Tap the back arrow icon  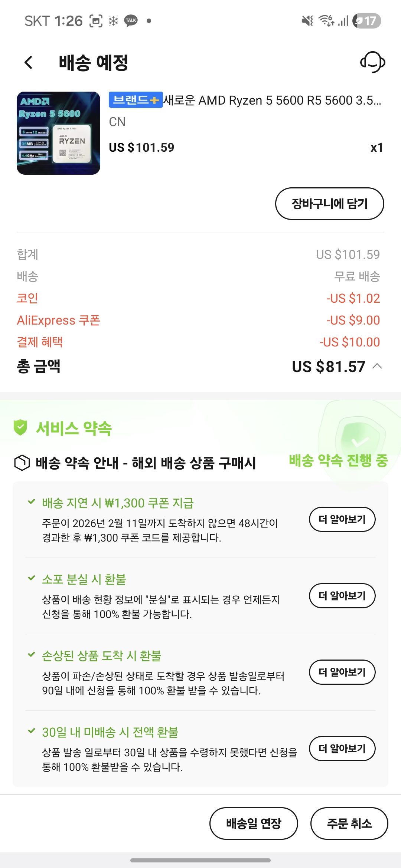pos(29,62)
